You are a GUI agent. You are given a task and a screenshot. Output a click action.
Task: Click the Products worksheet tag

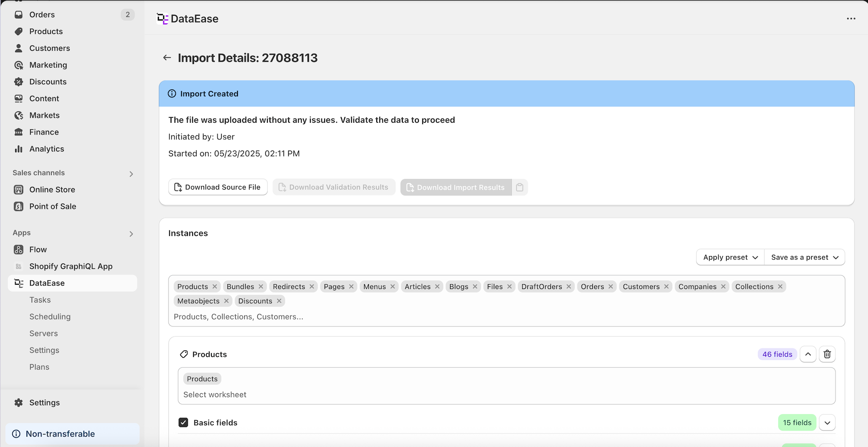click(202, 379)
